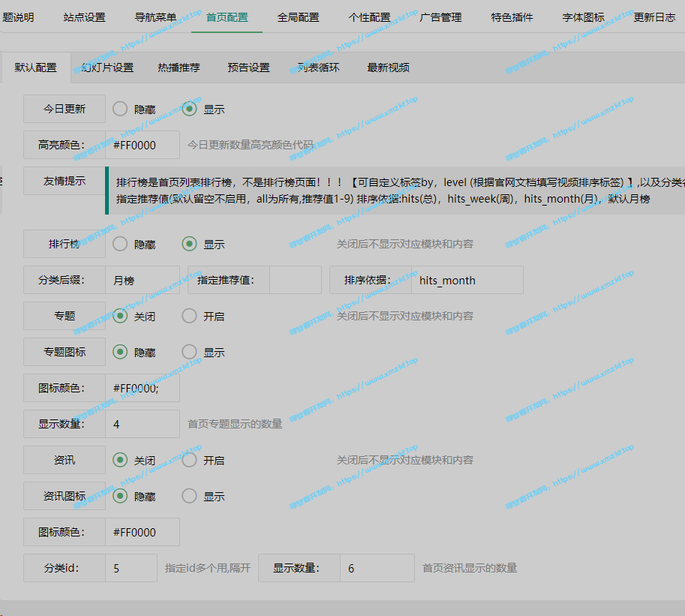The height and width of the screenshot is (616, 685).
Task: Switch to 全局配置 tab
Action: 298,17
